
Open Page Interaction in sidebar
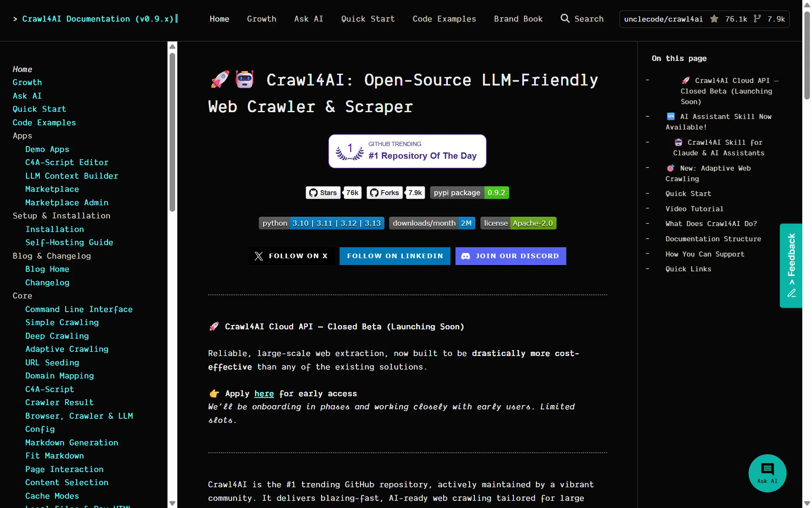(x=64, y=469)
